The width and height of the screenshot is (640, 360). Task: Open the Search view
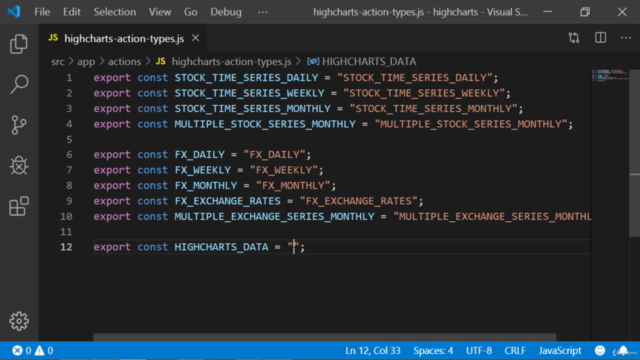click(x=19, y=84)
